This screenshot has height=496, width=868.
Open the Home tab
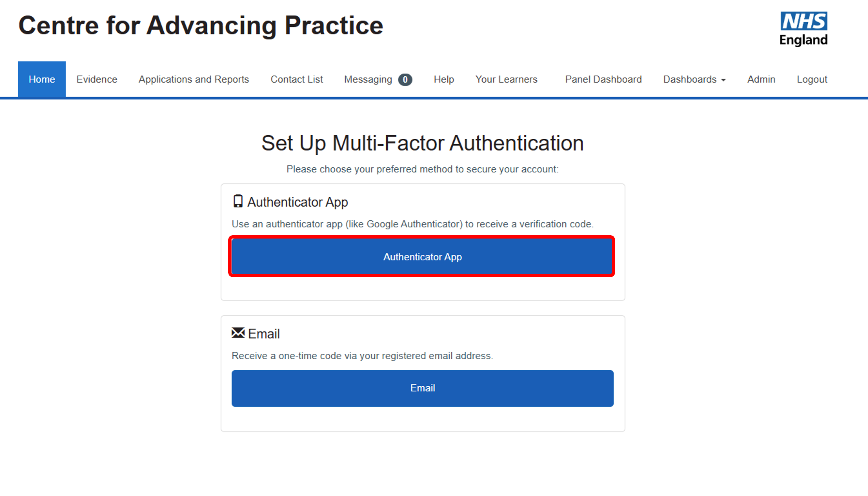click(42, 79)
